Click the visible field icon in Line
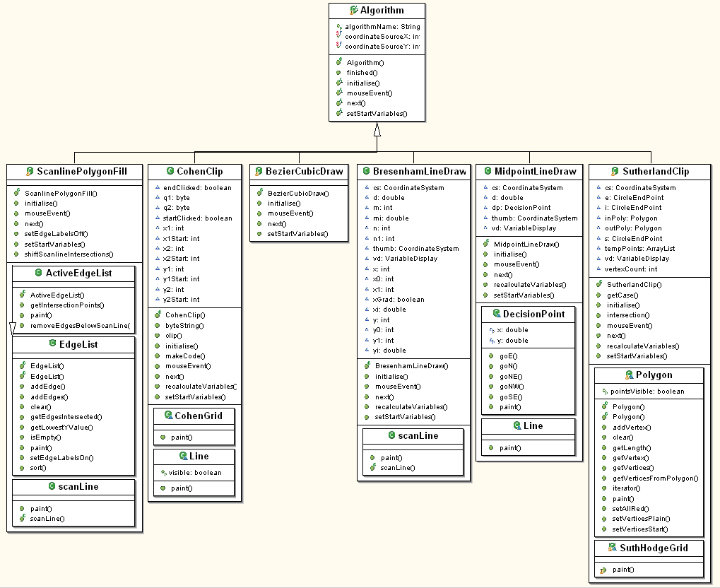This screenshot has width=720, height=588. coord(163,473)
